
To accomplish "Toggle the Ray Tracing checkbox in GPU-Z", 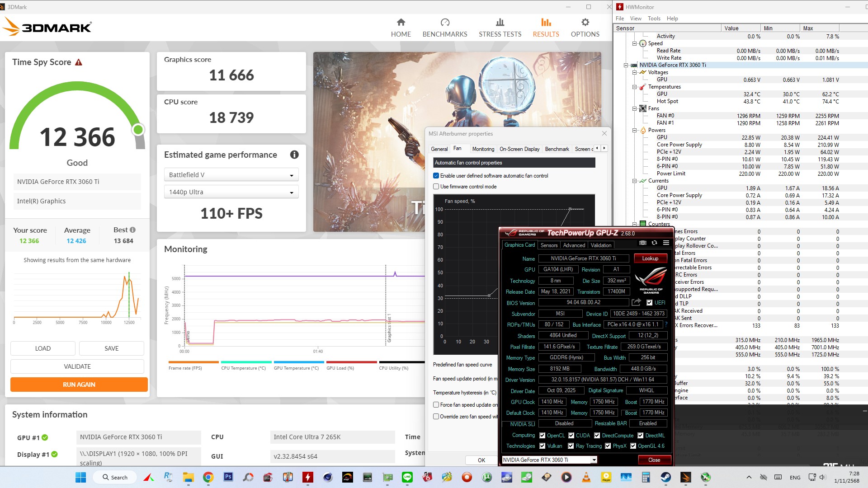I will coord(571,446).
